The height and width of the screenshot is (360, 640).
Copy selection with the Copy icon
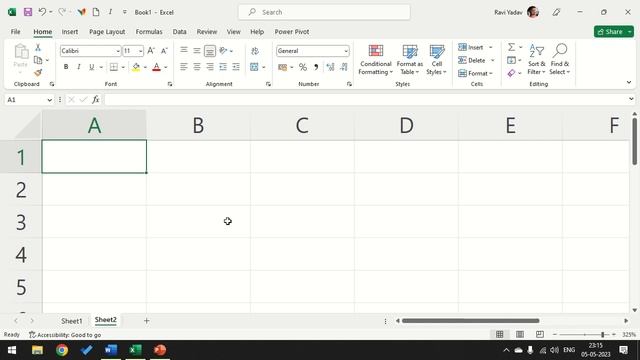38,60
